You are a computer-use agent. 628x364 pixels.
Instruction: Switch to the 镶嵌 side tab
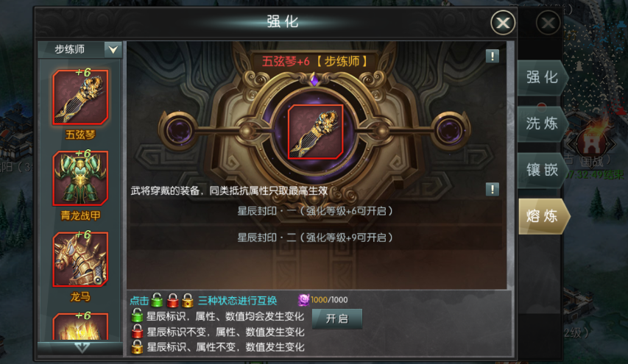(x=543, y=170)
